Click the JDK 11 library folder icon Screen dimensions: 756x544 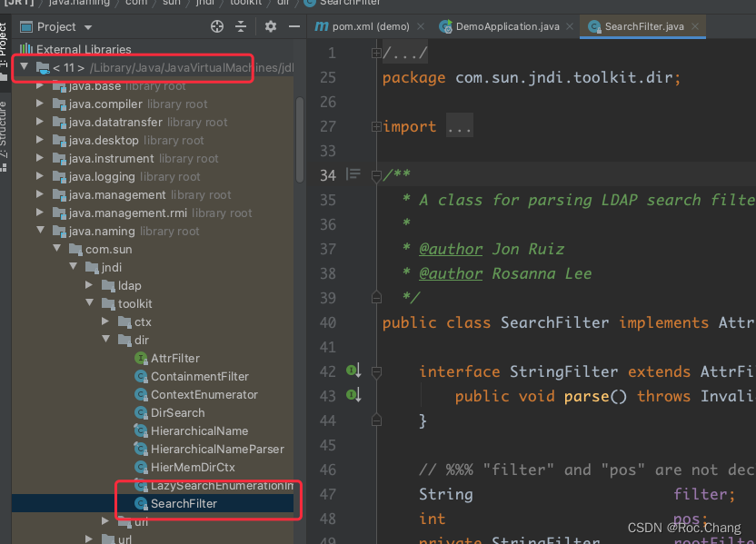(x=43, y=68)
